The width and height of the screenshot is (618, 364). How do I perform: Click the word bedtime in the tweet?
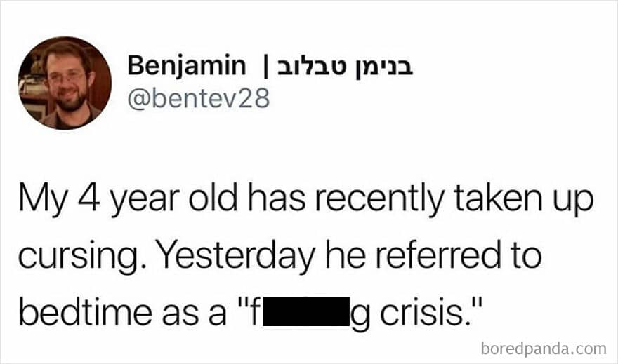click(x=85, y=312)
